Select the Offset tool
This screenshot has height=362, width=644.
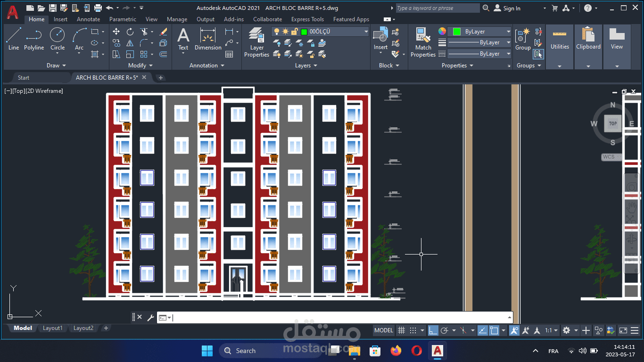164,54
